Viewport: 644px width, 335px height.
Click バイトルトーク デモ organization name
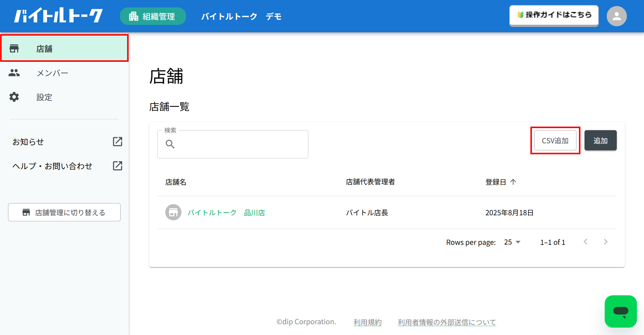[241, 17]
